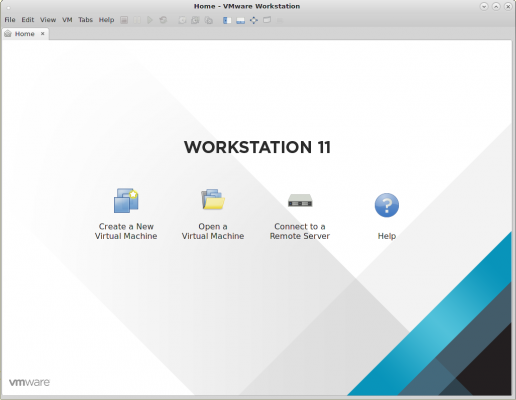Open the Tabs menu
The width and height of the screenshot is (516, 400).
(85, 20)
